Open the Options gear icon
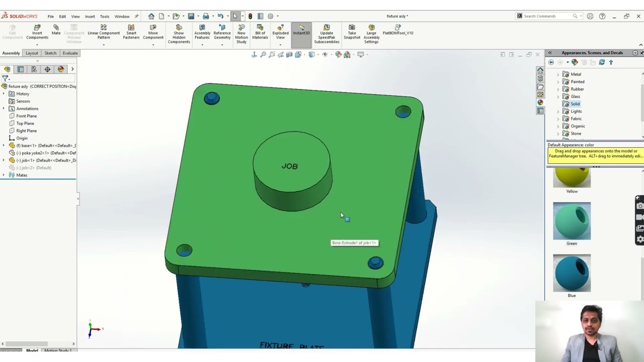Screen dimensions: 644x362 (x=270, y=16)
